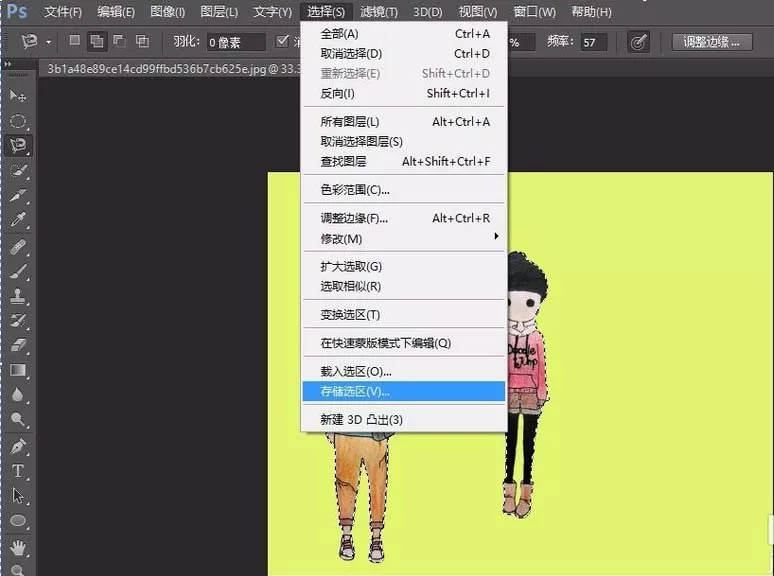Choose 调整边缘(F)... in Select menu
Screen dimensions: 774x576
pos(404,218)
